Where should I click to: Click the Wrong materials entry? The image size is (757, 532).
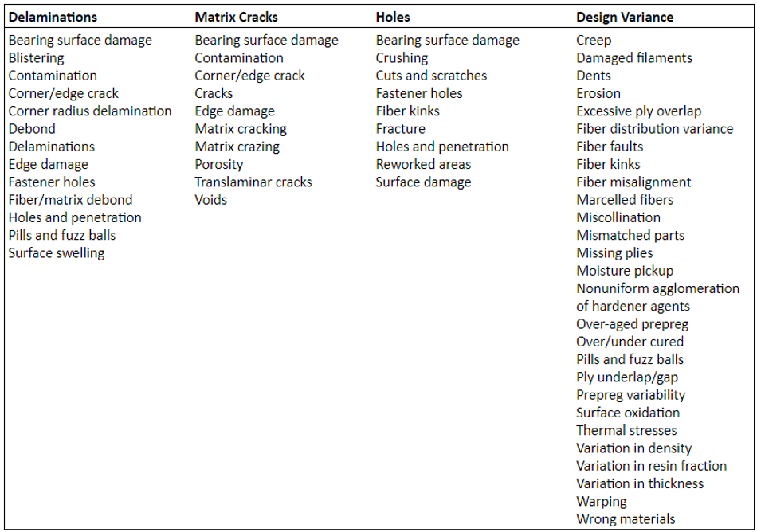pyautogui.click(x=626, y=519)
